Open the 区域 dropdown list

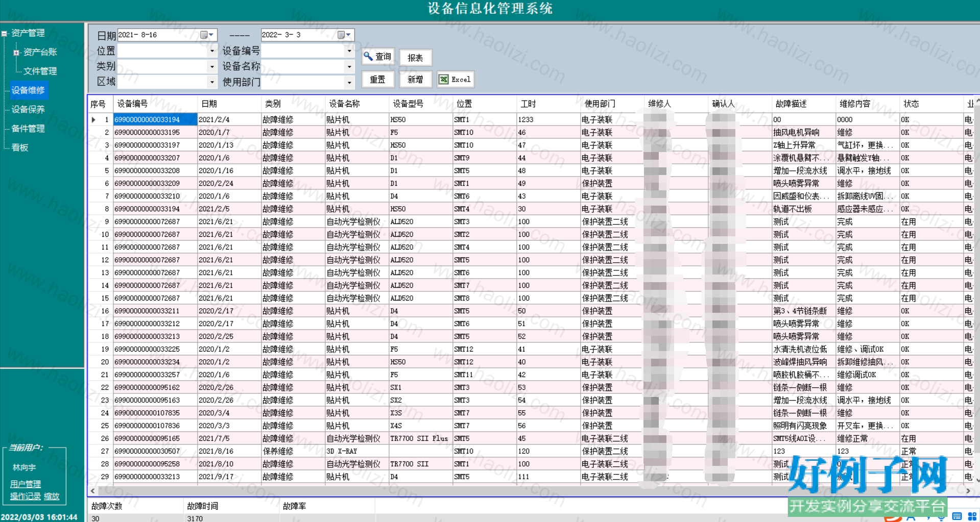[212, 82]
